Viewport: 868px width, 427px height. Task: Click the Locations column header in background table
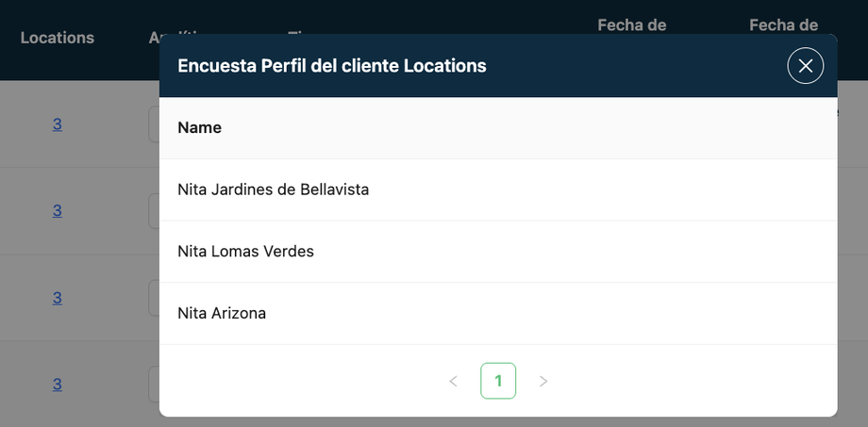point(57,38)
